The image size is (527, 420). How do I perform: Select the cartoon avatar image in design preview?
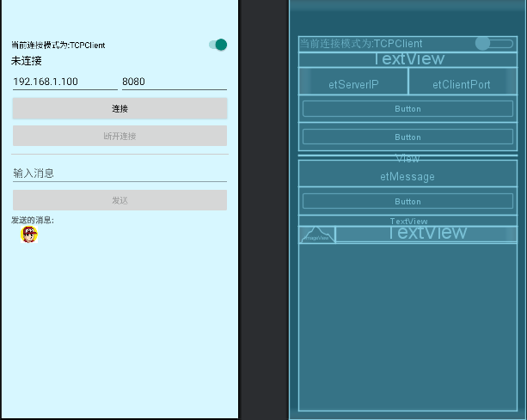[29, 234]
